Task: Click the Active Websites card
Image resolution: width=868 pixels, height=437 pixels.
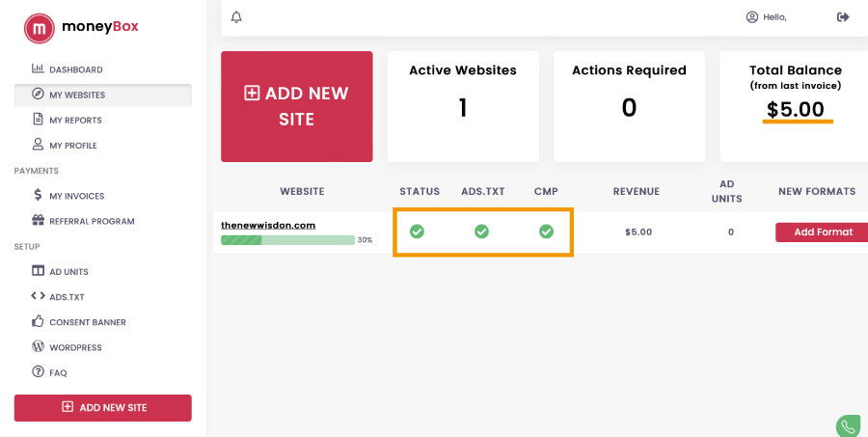Action: tap(463, 106)
